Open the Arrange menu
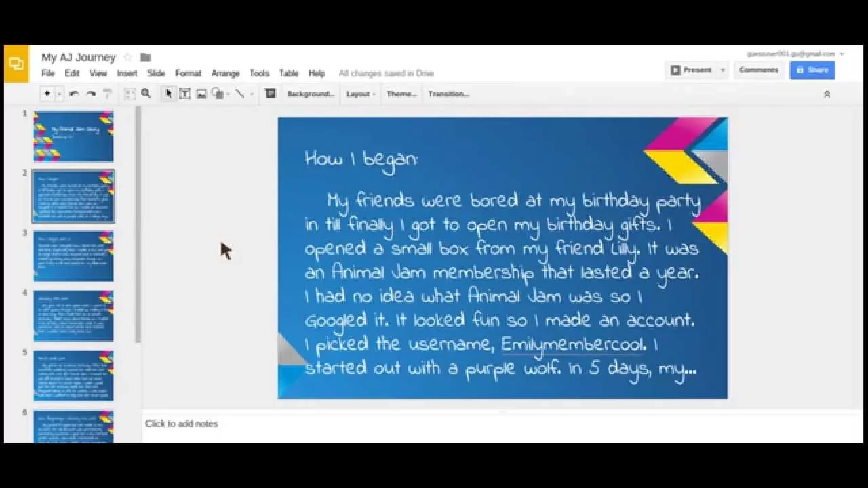The height and width of the screenshot is (488, 868). 225,73
